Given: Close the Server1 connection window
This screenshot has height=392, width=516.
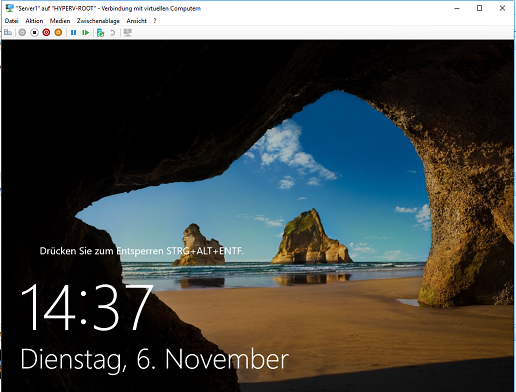Looking at the screenshot, I should pyautogui.click(x=502, y=8).
